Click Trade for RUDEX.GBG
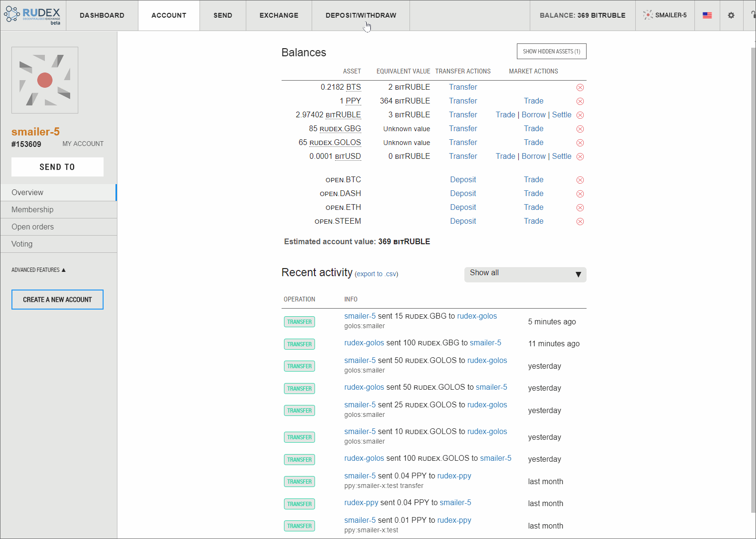The width and height of the screenshot is (756, 539). click(534, 129)
